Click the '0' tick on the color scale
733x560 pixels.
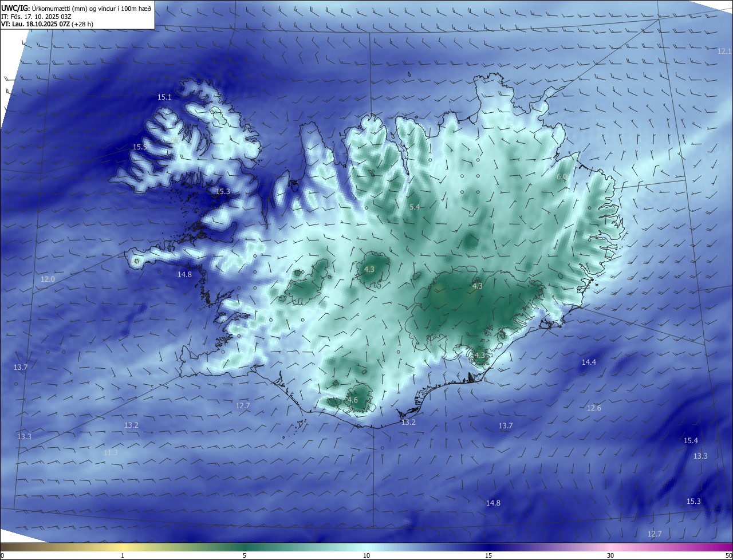(2, 555)
